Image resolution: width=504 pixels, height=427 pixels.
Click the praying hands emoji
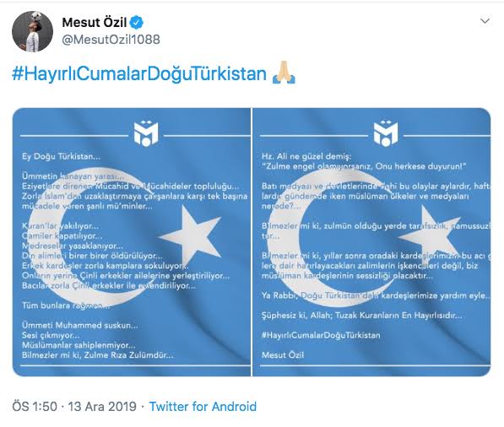(x=284, y=73)
